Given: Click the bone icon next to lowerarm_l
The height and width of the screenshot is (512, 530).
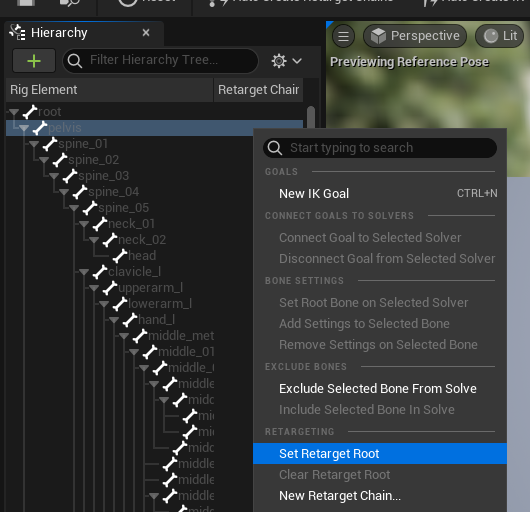Looking at the screenshot, I should tap(120, 304).
